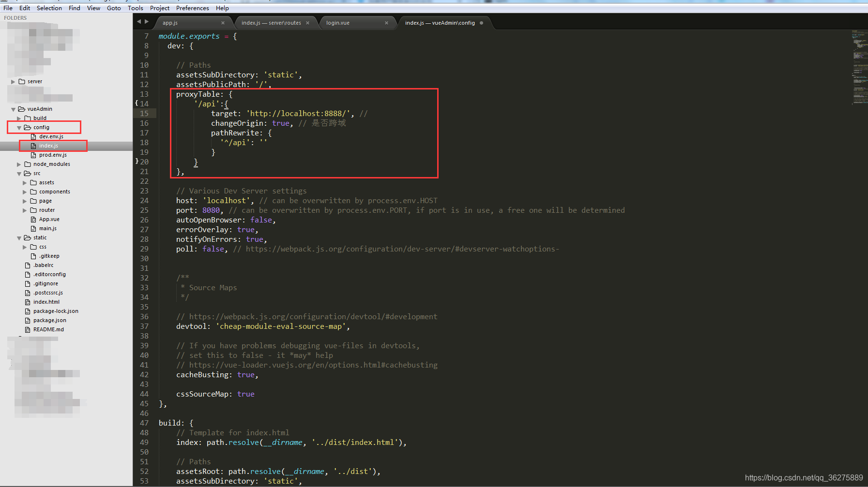Place cursor on port value 8080
Image resolution: width=868 pixels, height=487 pixels.
[211, 210]
